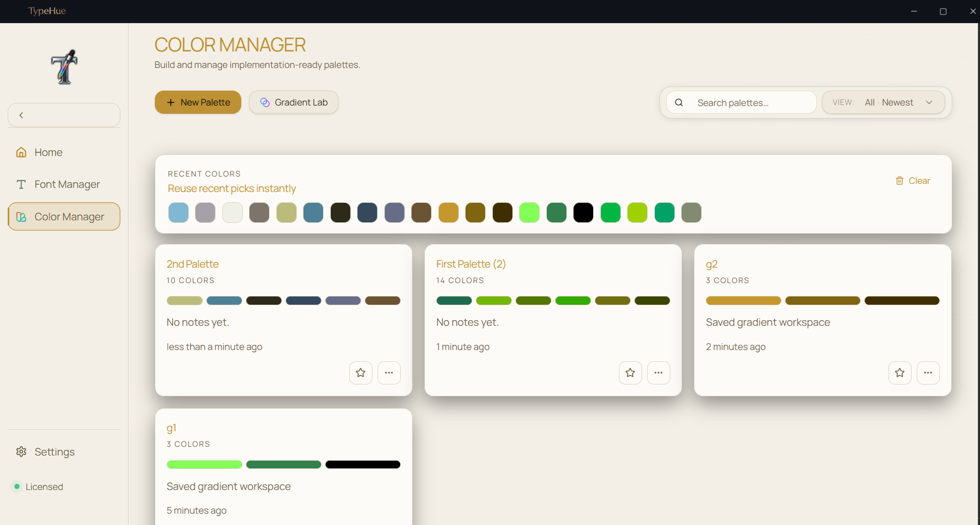980x525 pixels.
Task: Open more options for 2nd Palette
Action: (x=389, y=373)
